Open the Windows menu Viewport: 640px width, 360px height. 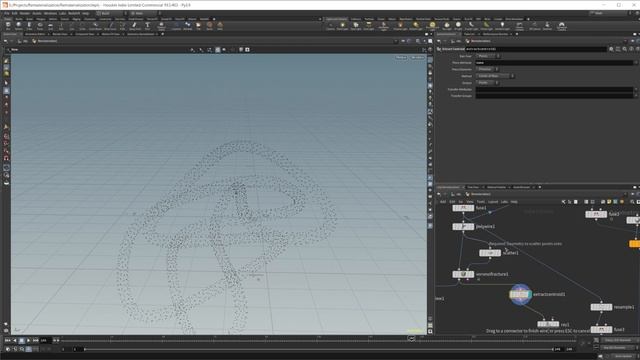pyautogui.click(x=50, y=13)
